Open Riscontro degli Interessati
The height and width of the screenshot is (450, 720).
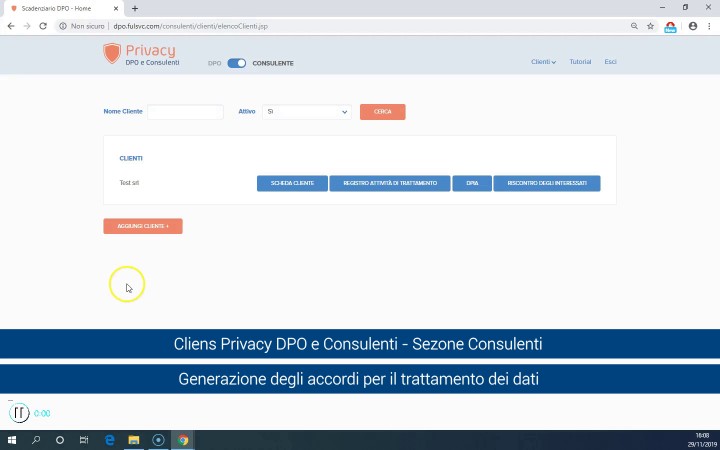(x=547, y=183)
